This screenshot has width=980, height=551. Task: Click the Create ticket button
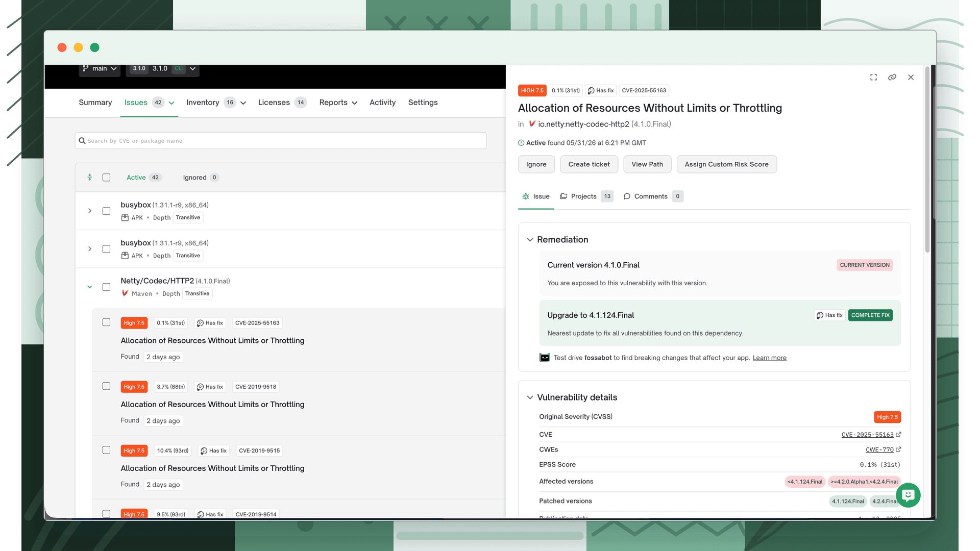tap(589, 164)
